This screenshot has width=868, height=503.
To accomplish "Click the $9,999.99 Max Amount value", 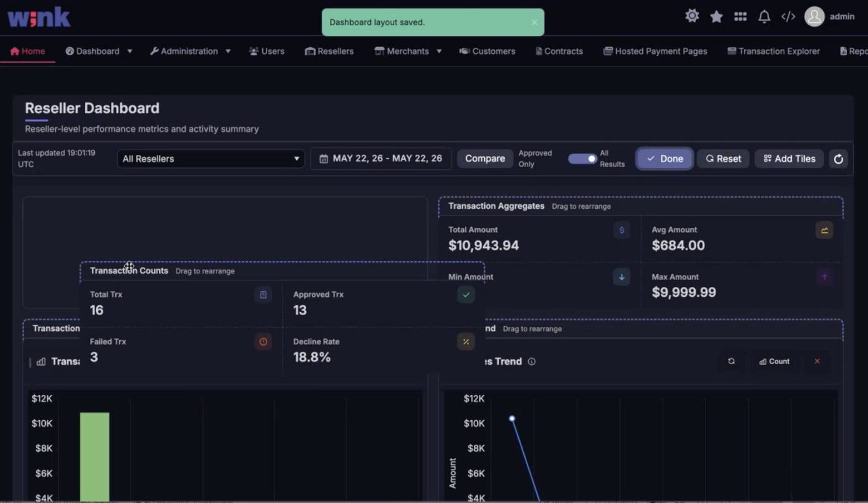I will coord(684,292).
